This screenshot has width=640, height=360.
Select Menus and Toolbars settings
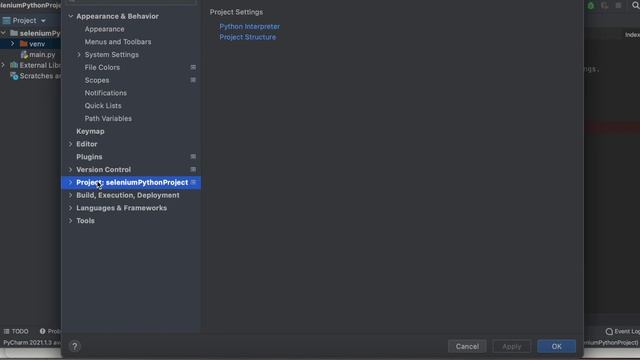click(118, 42)
